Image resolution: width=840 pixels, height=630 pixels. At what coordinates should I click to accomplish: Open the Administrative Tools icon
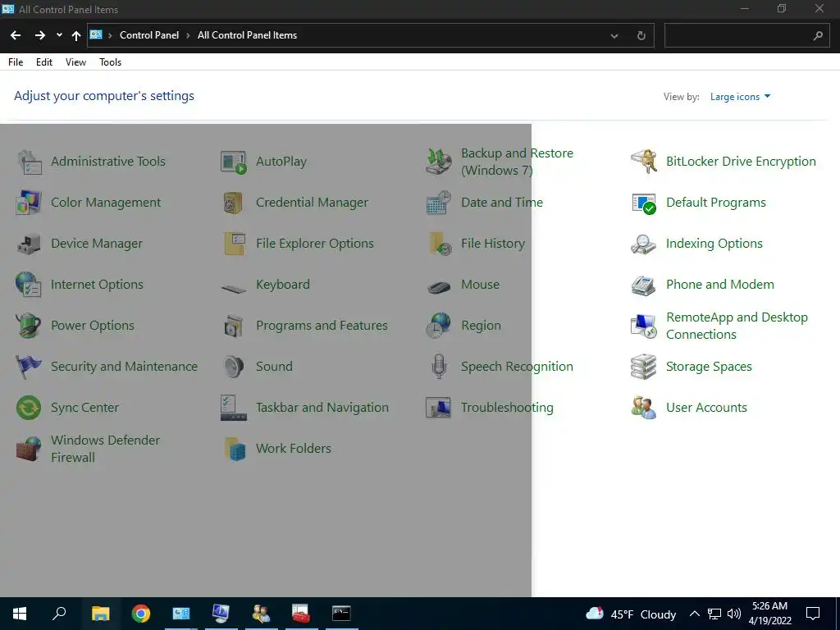(x=29, y=162)
